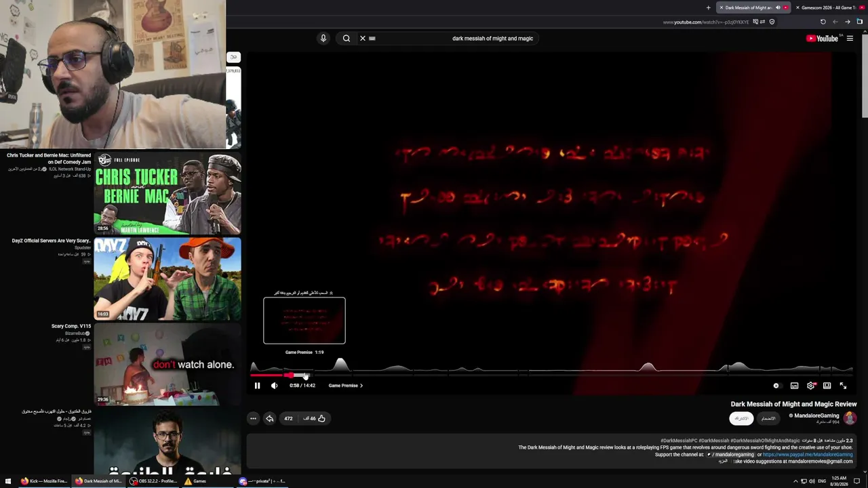Go back with the browser back arrow
The width and height of the screenshot is (868, 488).
point(848,22)
